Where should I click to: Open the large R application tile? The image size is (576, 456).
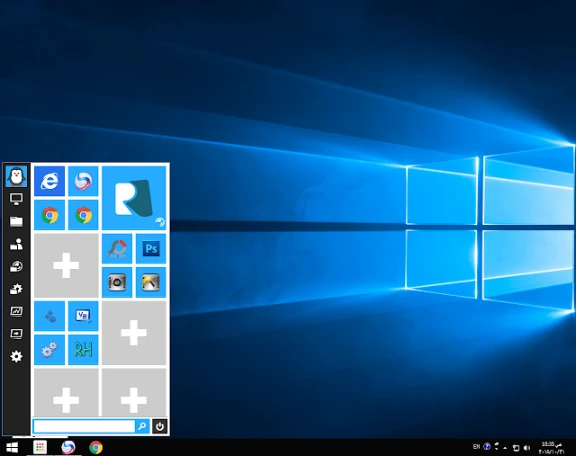134,198
